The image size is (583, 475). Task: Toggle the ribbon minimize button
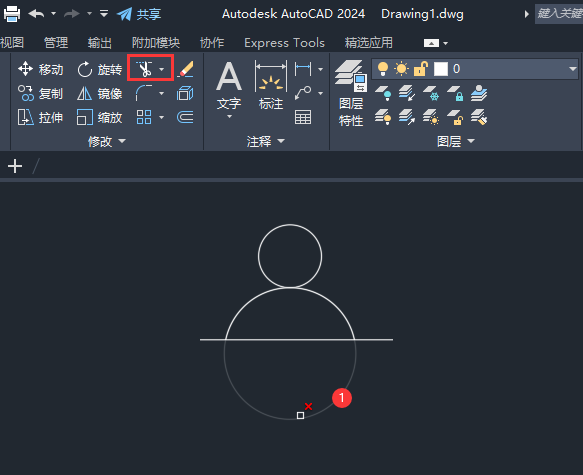(x=431, y=43)
